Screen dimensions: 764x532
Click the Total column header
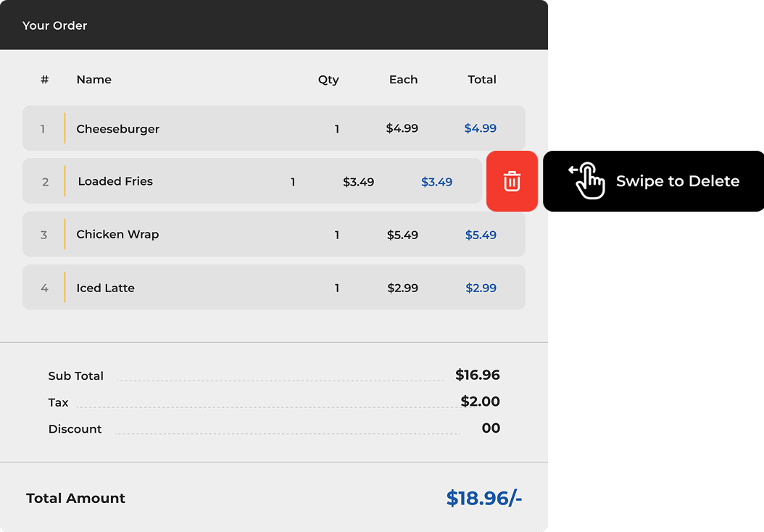(482, 80)
